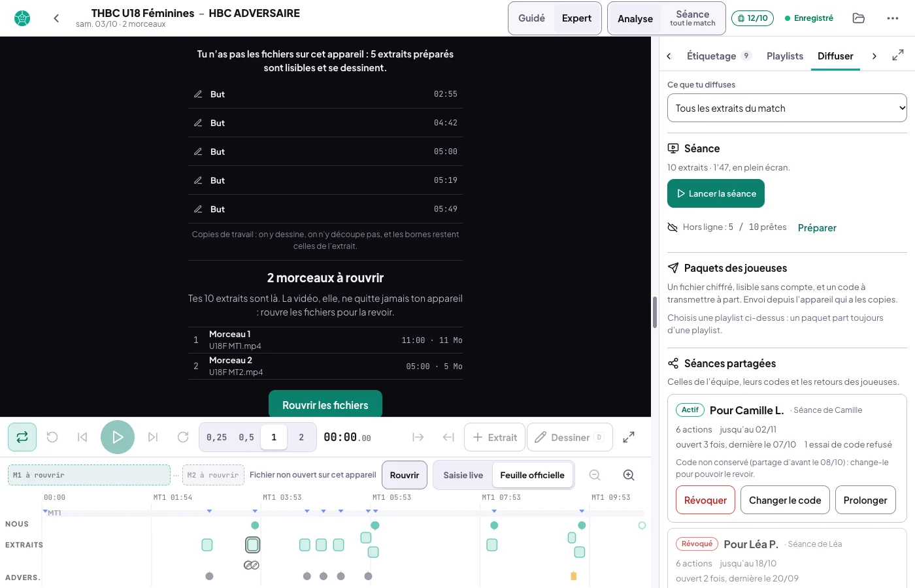Click Rouvrir les fichiers
Image resolution: width=915 pixels, height=588 pixels.
click(x=325, y=404)
